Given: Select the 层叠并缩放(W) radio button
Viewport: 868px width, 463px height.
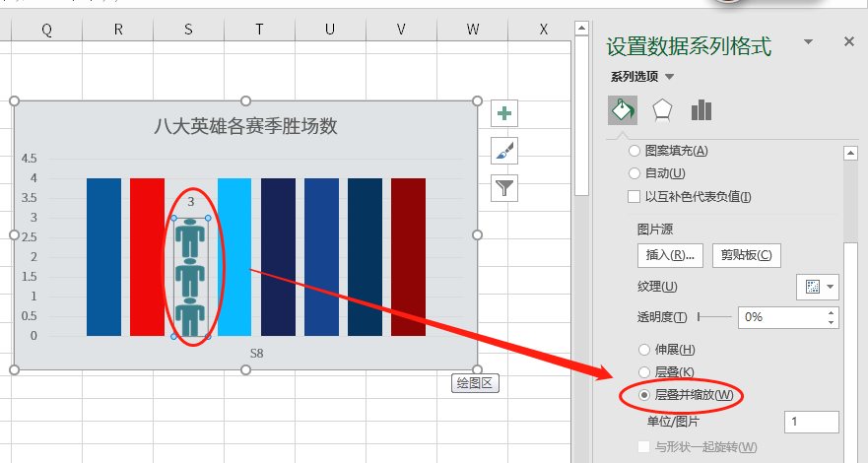Looking at the screenshot, I should point(643,395).
